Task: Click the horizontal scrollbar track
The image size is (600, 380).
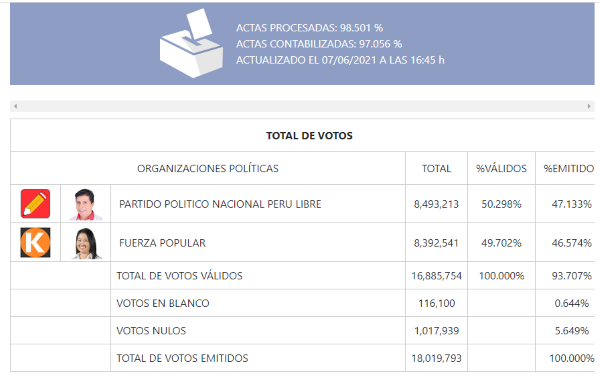Action: click(302, 106)
